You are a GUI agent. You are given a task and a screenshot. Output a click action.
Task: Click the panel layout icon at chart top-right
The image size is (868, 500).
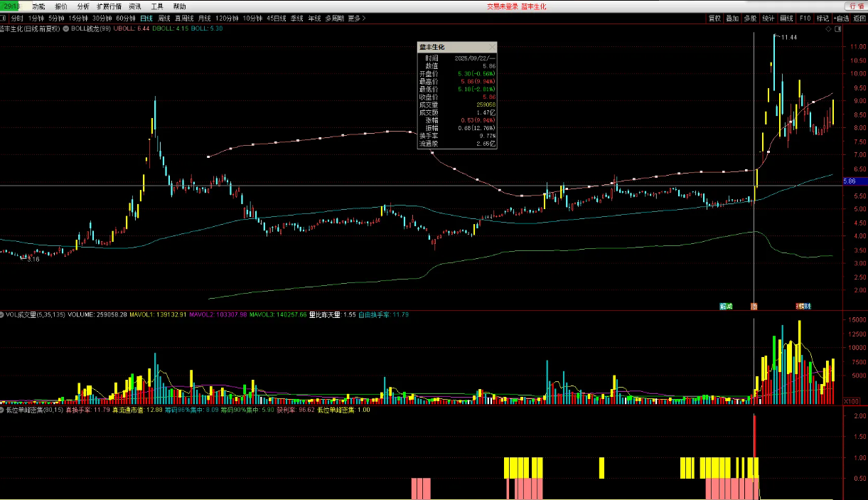[838, 29]
